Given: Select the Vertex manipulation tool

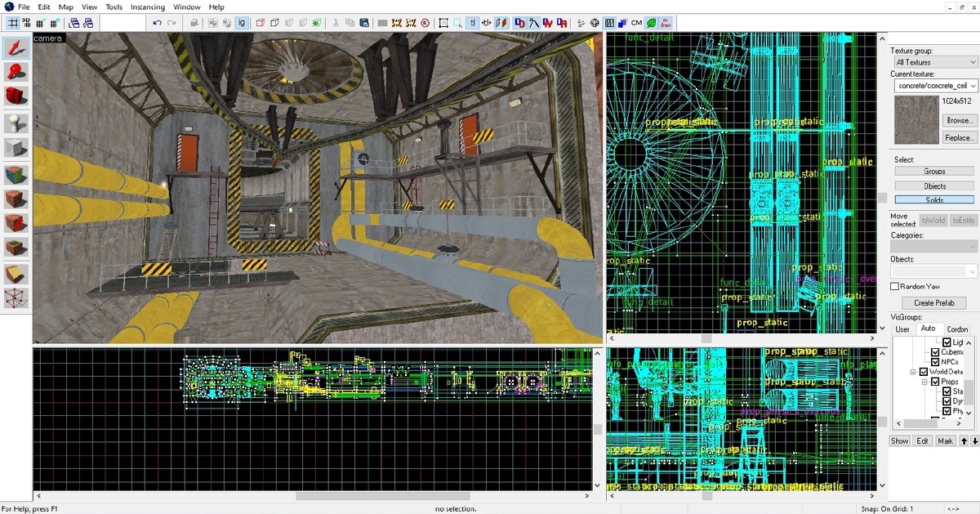Looking at the screenshot, I should pos(16,298).
